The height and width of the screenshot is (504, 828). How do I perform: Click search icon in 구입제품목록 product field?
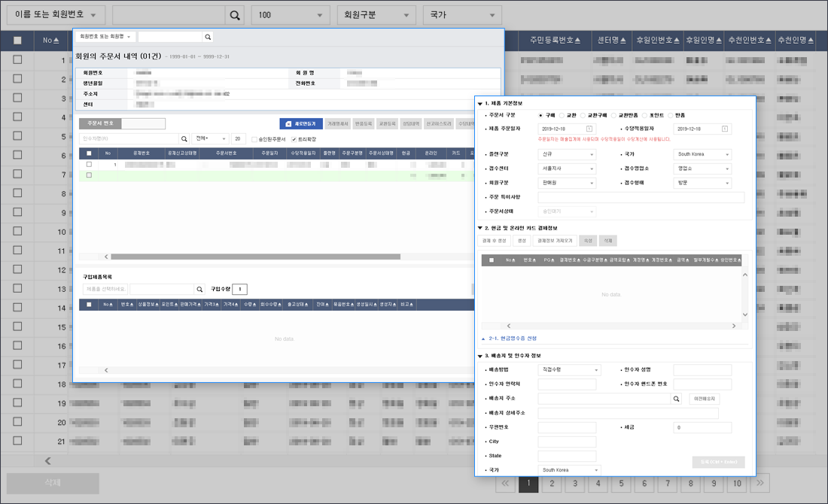[x=199, y=289]
